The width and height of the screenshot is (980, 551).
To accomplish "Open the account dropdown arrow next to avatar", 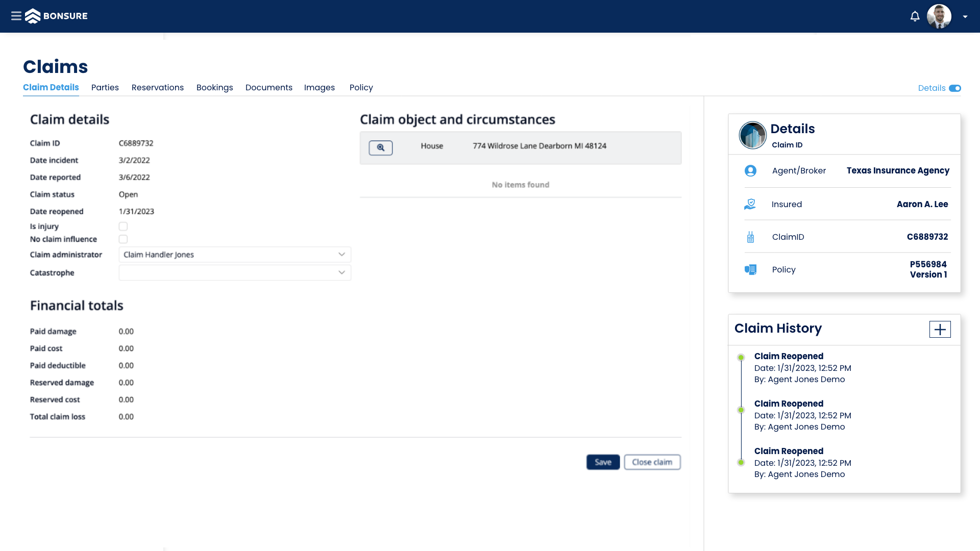I will [x=965, y=16].
